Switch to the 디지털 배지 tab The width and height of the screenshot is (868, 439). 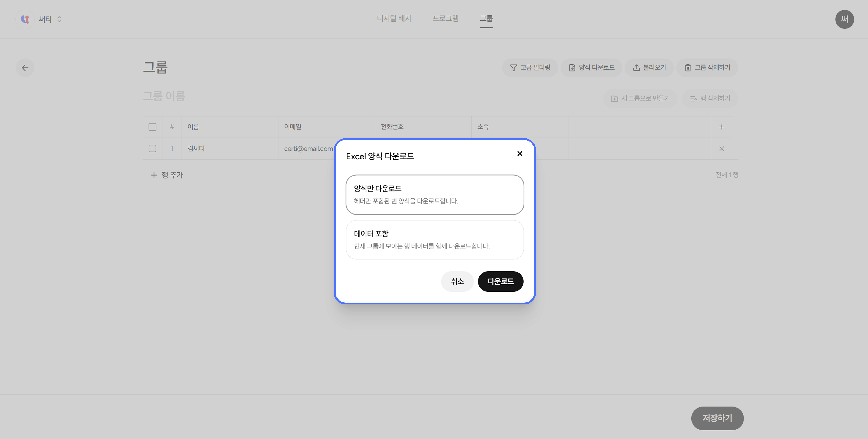pyautogui.click(x=394, y=19)
